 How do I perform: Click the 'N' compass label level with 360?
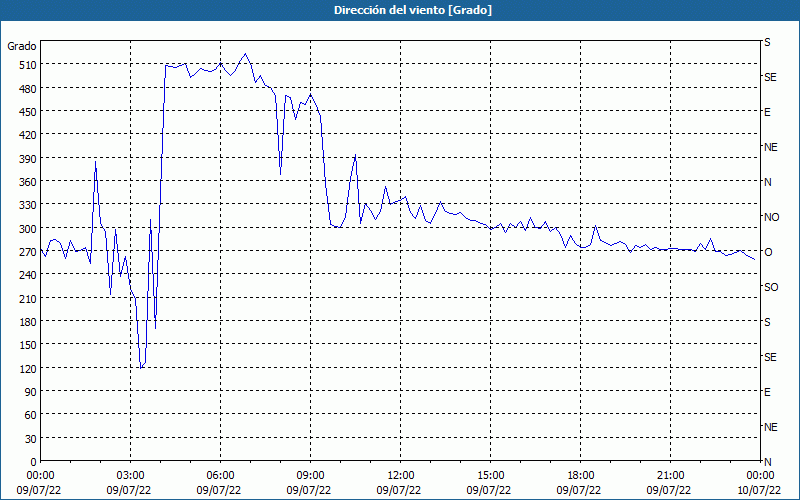point(767,182)
